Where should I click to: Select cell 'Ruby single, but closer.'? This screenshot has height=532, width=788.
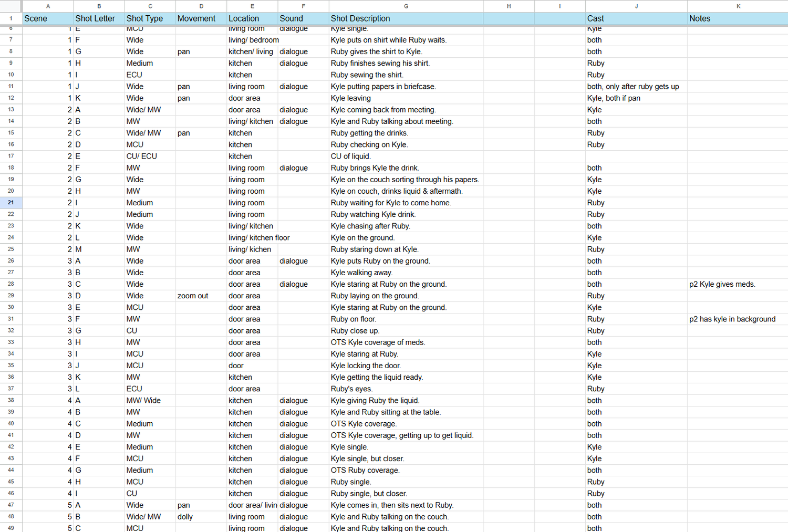coord(406,494)
